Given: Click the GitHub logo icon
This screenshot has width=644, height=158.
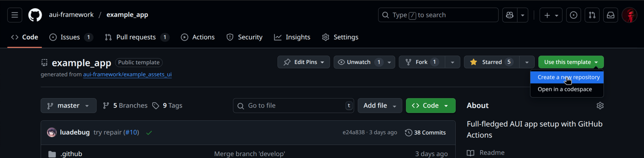Looking at the screenshot, I should click(x=35, y=15).
